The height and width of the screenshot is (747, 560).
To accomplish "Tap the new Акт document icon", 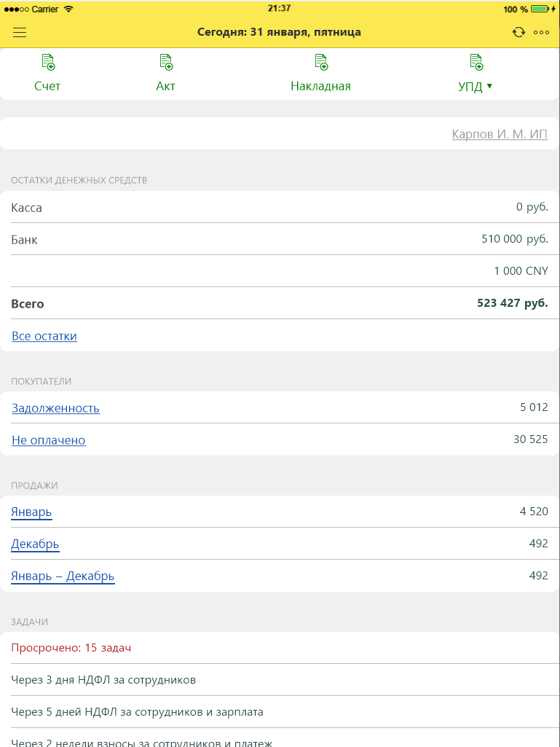I will click(166, 63).
